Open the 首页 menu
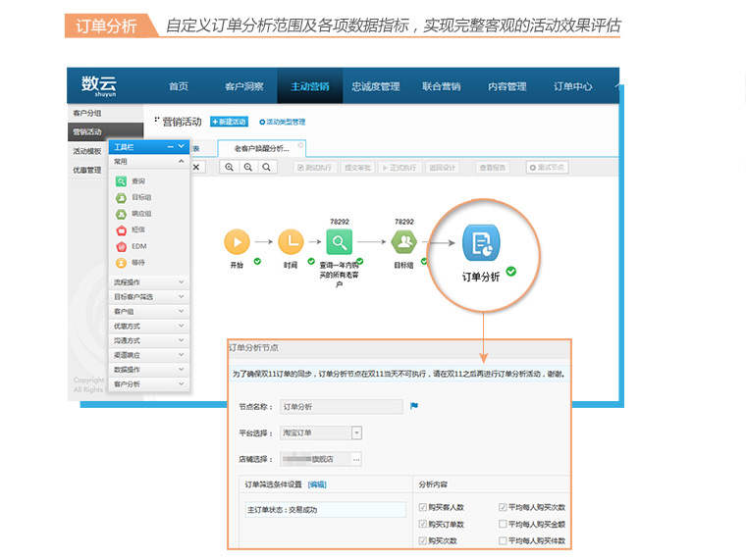The height and width of the screenshot is (560, 746). (179, 86)
